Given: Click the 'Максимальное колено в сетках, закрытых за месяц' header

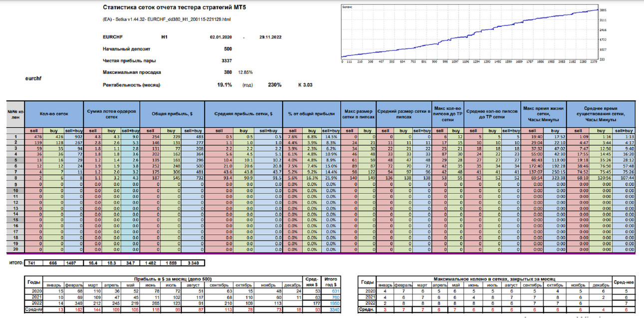Looking at the screenshot, I should tap(495, 278).
